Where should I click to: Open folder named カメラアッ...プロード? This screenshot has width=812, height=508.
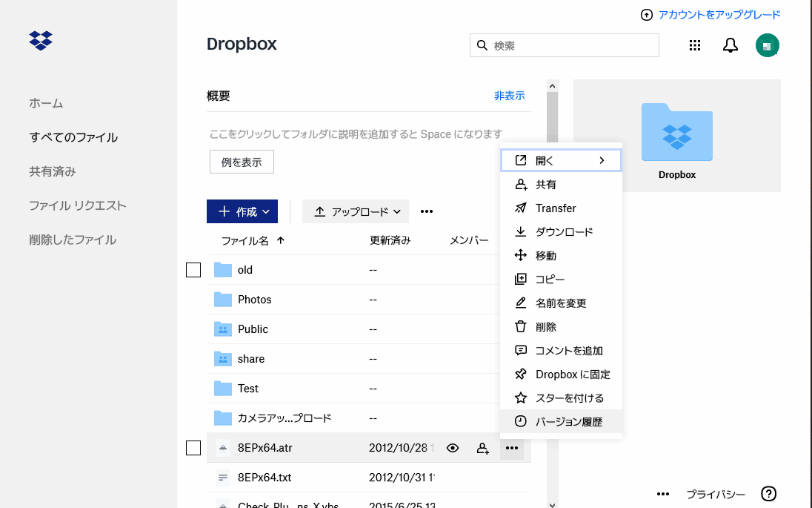tap(284, 418)
